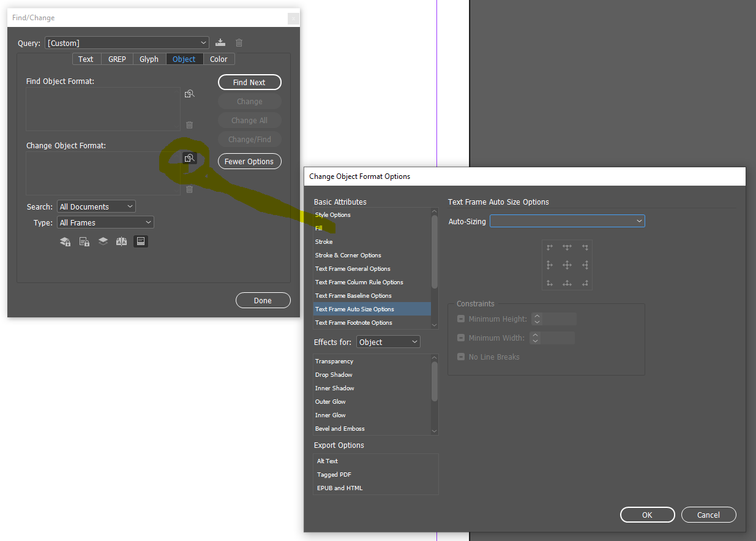Select the center auto-sizing reference point
The image size is (756, 541).
click(567, 265)
